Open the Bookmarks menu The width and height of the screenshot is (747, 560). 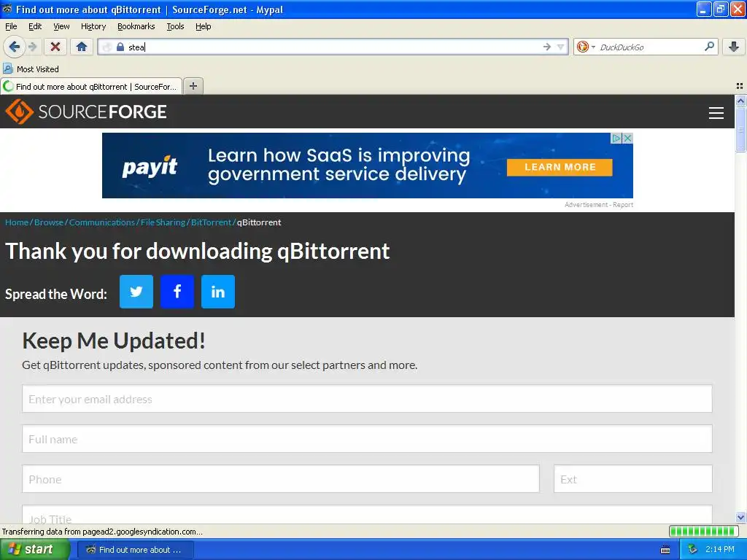click(x=136, y=26)
